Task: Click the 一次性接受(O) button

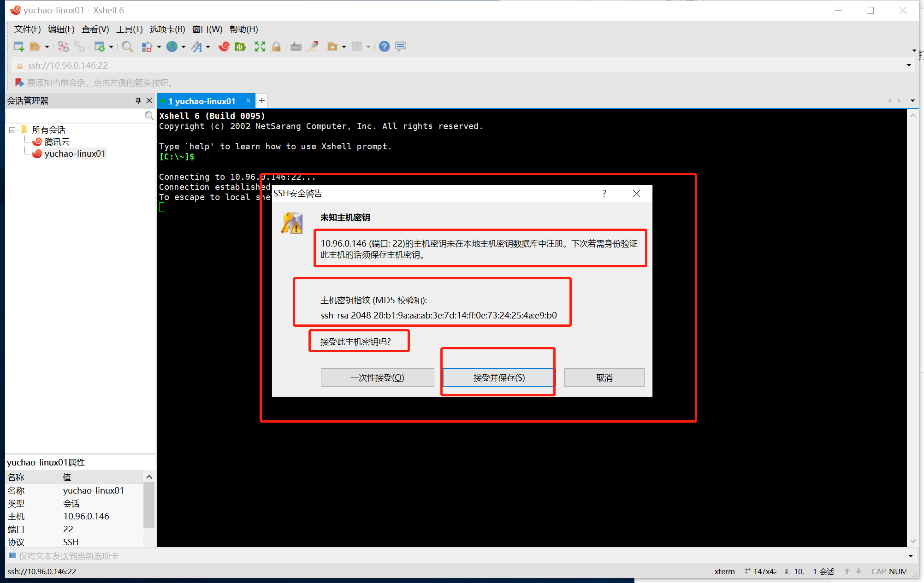Action: click(377, 377)
